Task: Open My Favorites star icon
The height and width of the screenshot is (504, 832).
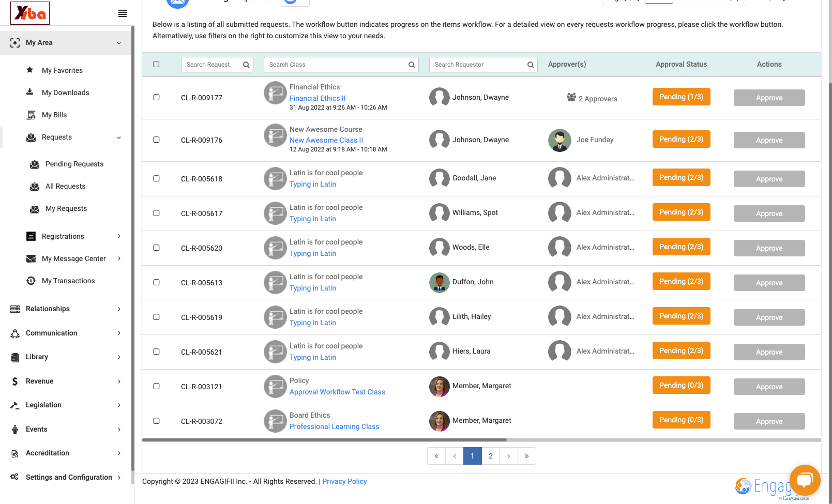Action: click(30, 70)
